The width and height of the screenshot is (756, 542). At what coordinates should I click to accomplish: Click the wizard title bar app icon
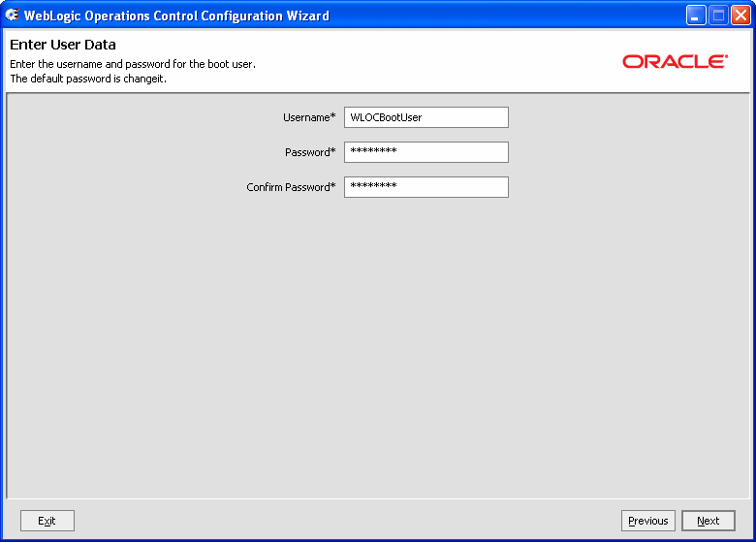tap(12, 15)
